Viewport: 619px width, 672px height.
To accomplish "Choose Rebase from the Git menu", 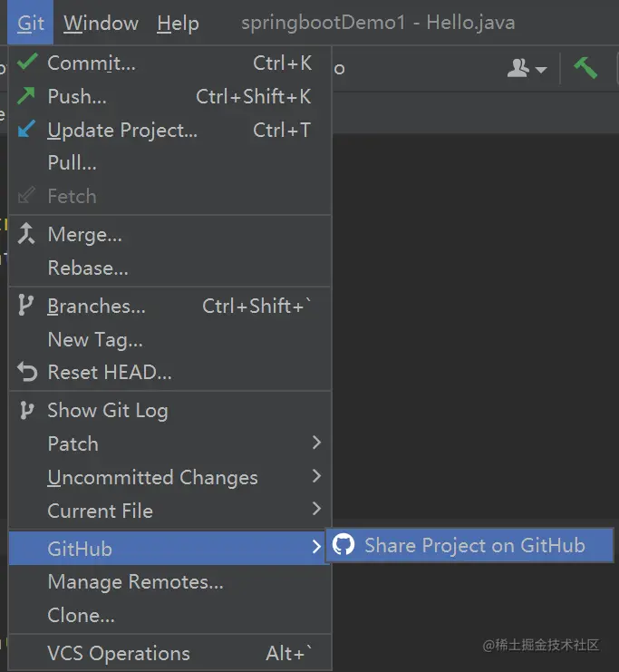I will 87,268.
